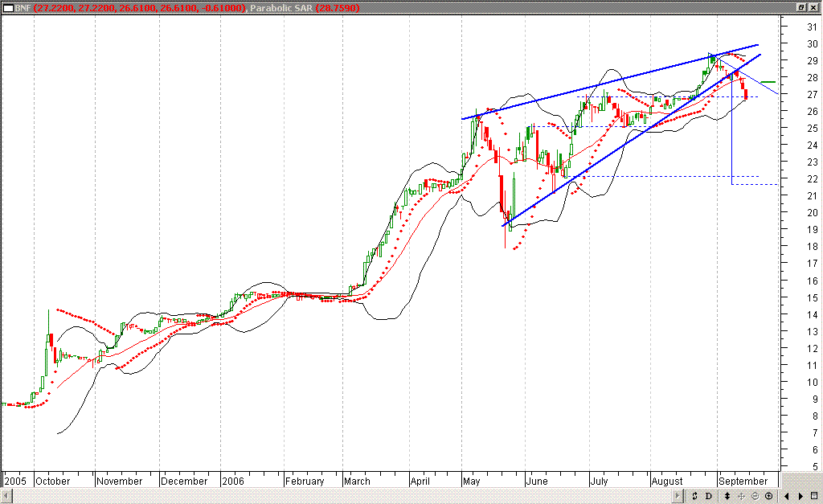Click the March date axis label
Image resolution: width=823 pixels, height=504 pixels.
pos(357,481)
